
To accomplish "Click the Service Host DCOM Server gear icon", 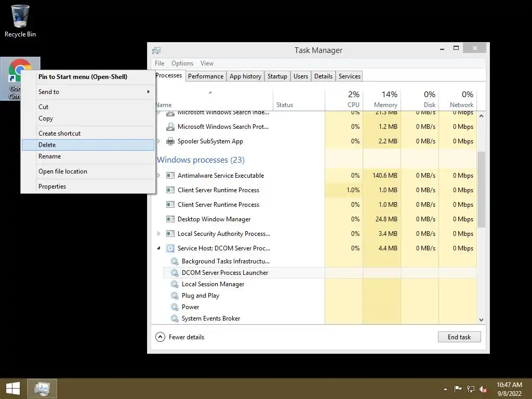I will (170, 248).
